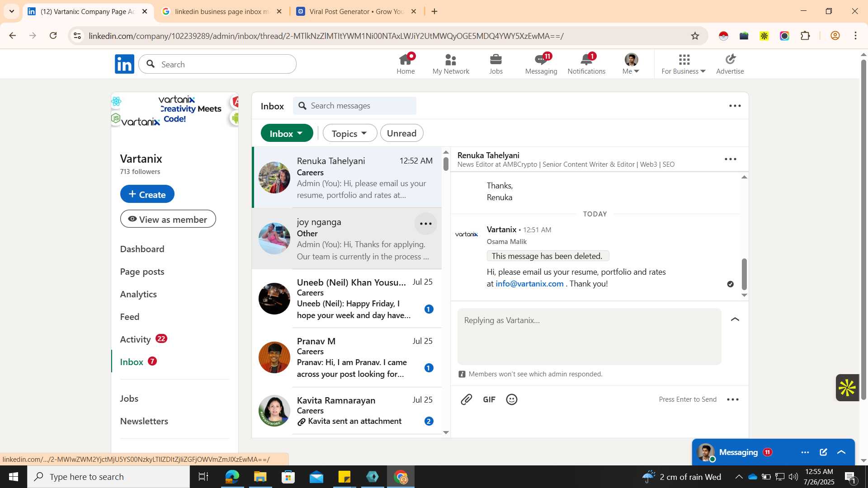This screenshot has height=488, width=868.
Task: Open new browser tab plus button
Action: 434,11
